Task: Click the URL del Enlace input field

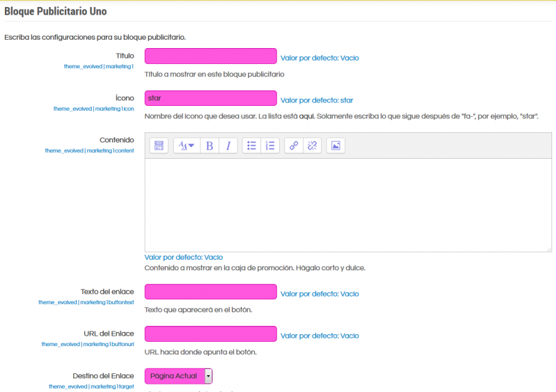Action: (210, 334)
